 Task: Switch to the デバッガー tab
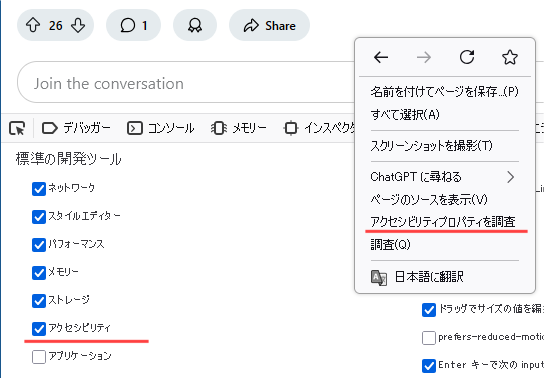[x=76, y=128]
